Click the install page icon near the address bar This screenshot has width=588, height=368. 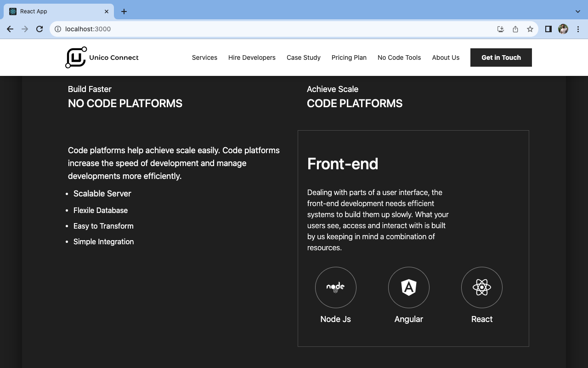[500, 29]
